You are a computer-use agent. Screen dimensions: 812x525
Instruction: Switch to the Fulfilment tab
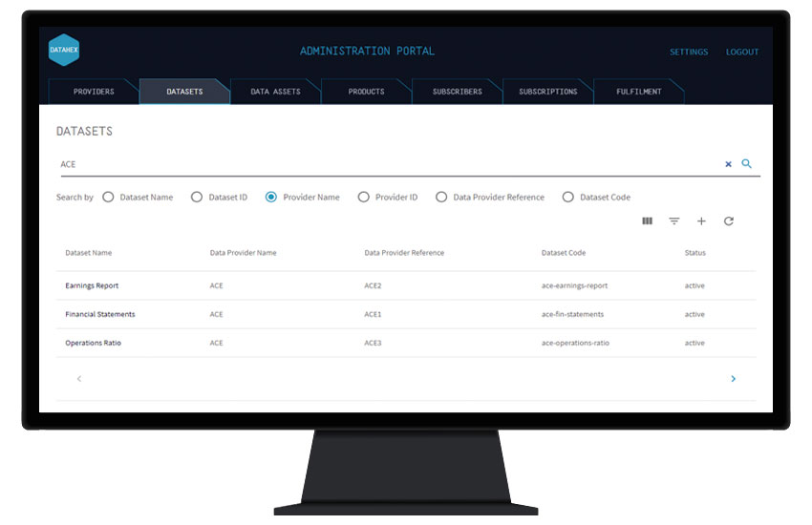pos(639,92)
